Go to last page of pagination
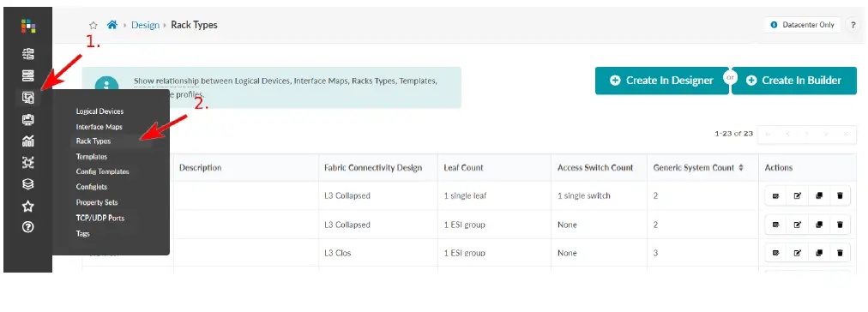Viewport: 868px width, 312px height. [x=846, y=134]
